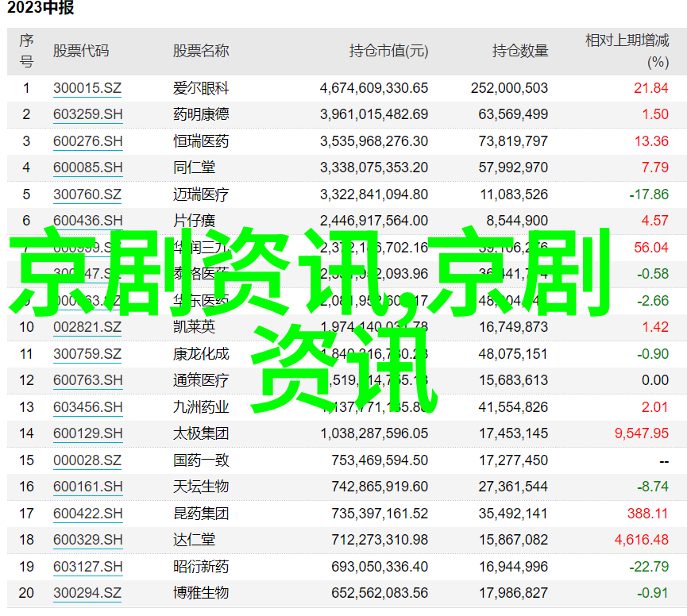Click the stock name 片仔癀
687x616 pixels.
click(194, 221)
